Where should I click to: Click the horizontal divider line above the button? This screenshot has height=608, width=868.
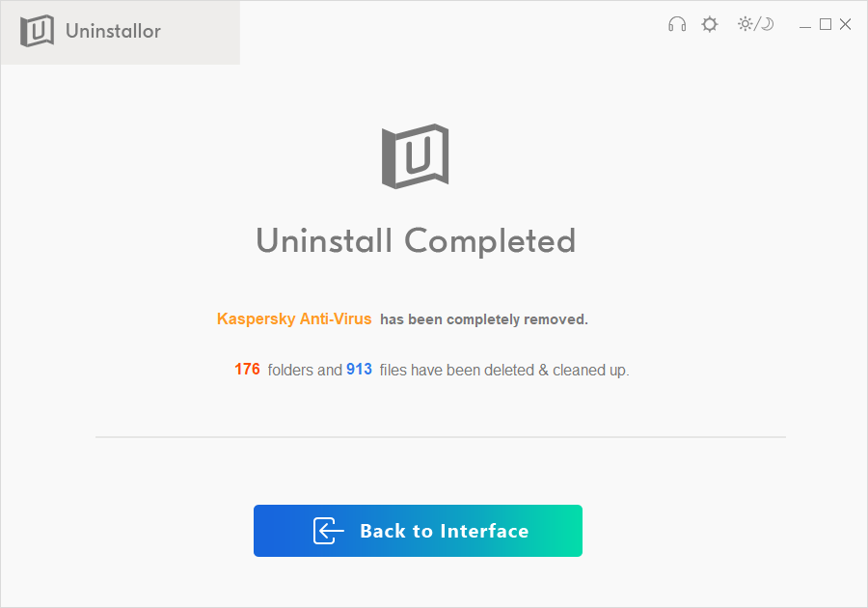point(441,437)
